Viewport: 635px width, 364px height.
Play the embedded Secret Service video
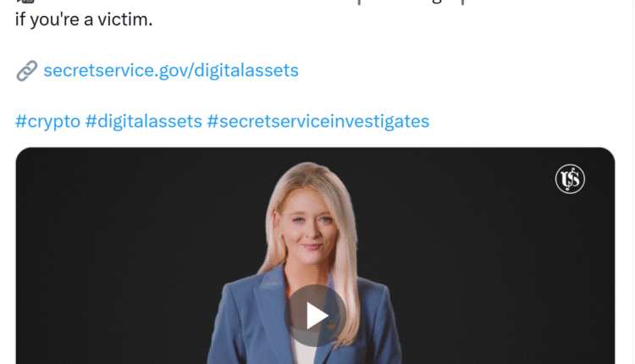[316, 316]
